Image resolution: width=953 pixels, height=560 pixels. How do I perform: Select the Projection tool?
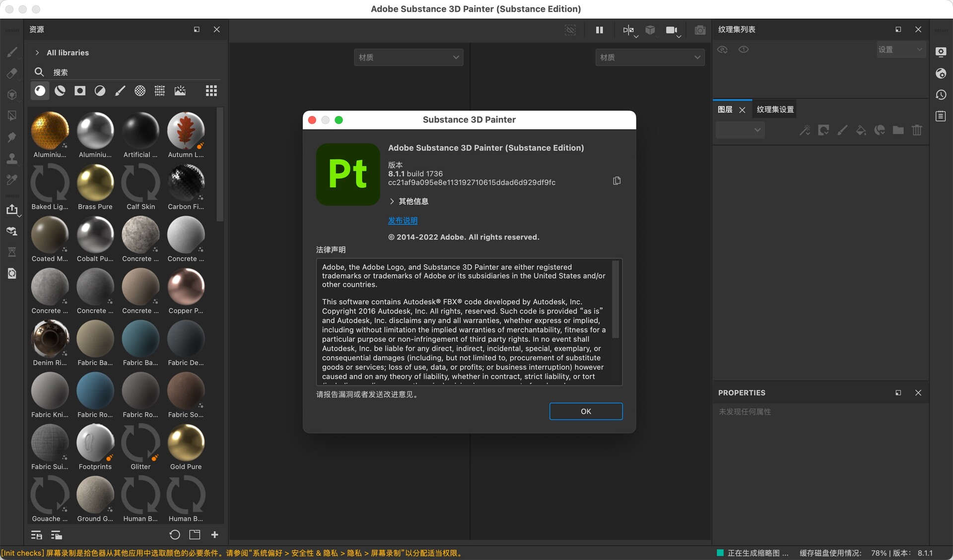coord(12,95)
